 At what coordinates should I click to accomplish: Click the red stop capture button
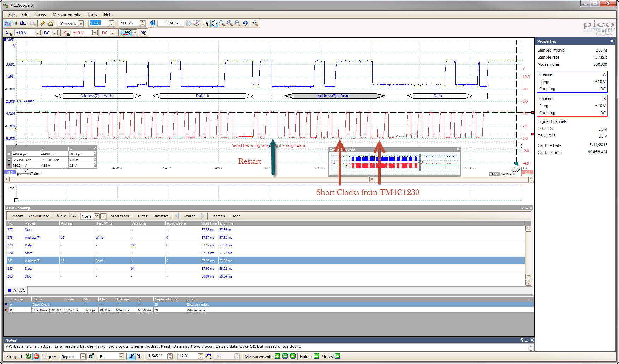(36, 356)
